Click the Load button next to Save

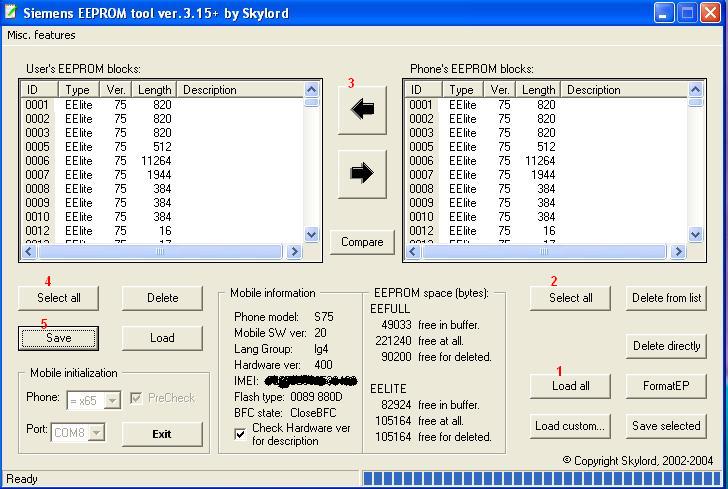pyautogui.click(x=162, y=338)
